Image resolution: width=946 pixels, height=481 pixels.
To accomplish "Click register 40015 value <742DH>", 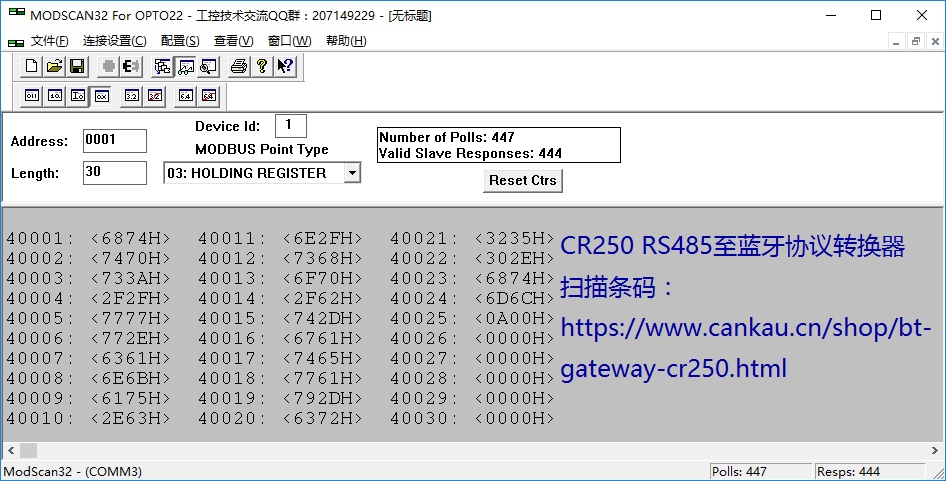I will click(x=322, y=318).
